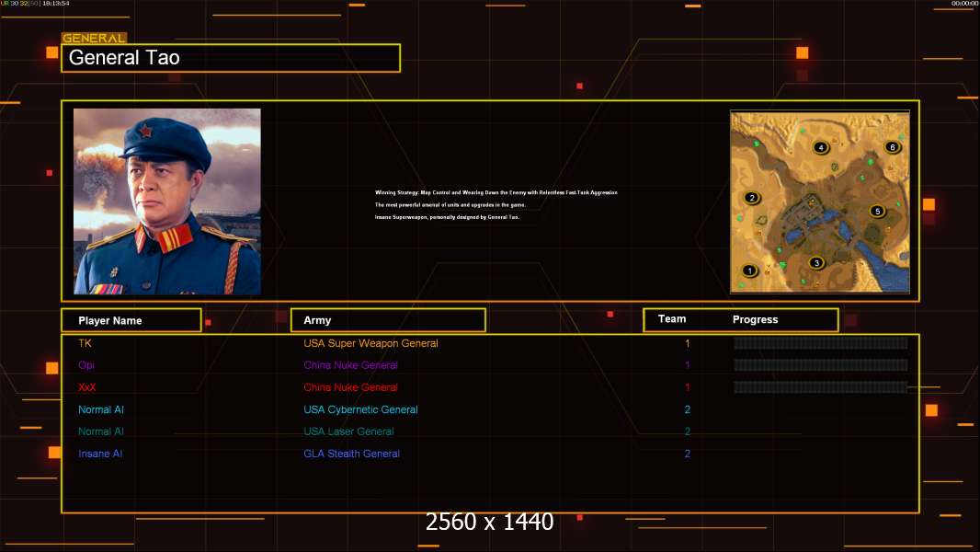Pick start position 6 on the minimap

click(892, 147)
